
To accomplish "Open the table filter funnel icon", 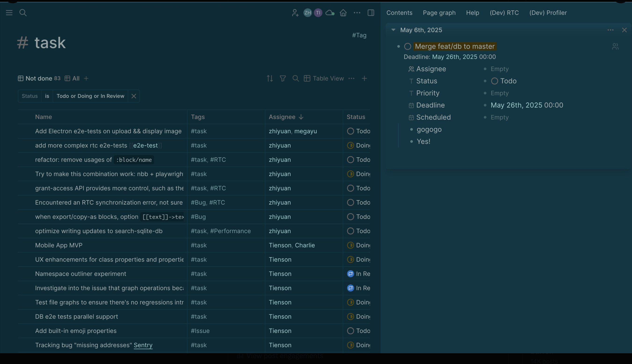I will [x=283, y=79].
